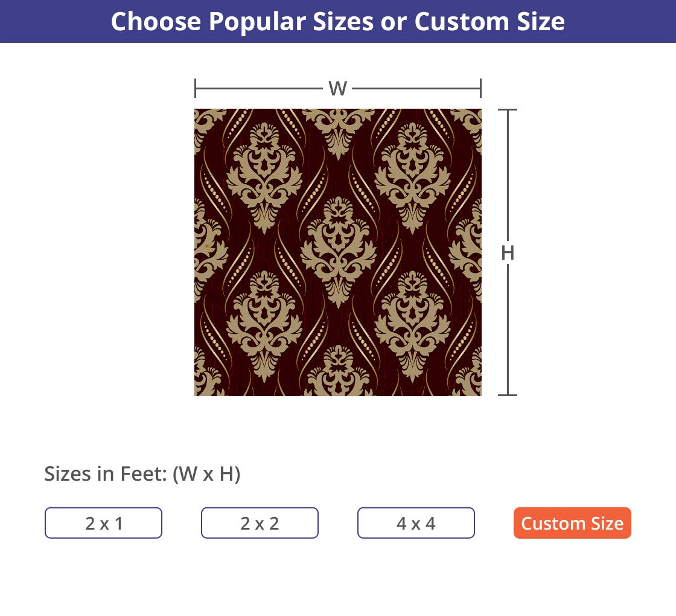Click the half damask motif at pattern's bottom edge
The image size is (676, 616).
pos(338,373)
